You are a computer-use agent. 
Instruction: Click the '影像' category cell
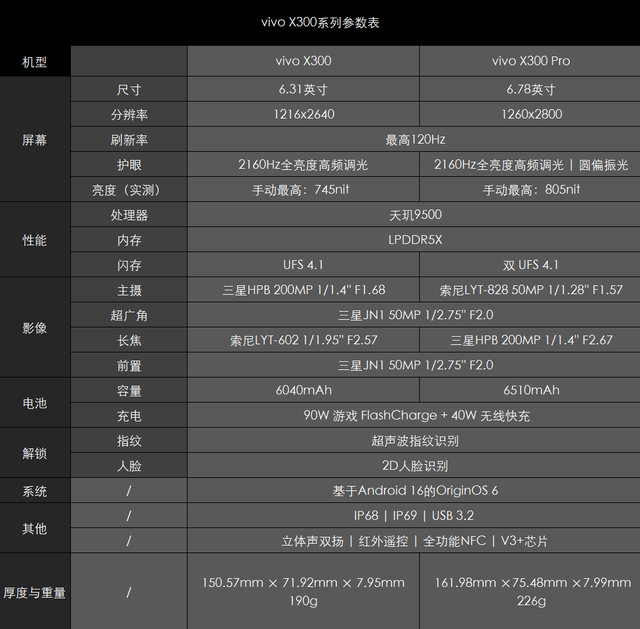[35, 328]
